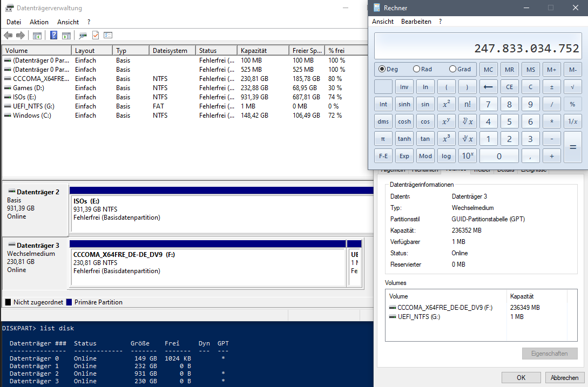Image resolution: width=588 pixels, height=387 pixels.
Task: Open the Datei menu in Datenträgerverwaltung
Action: (x=13, y=22)
